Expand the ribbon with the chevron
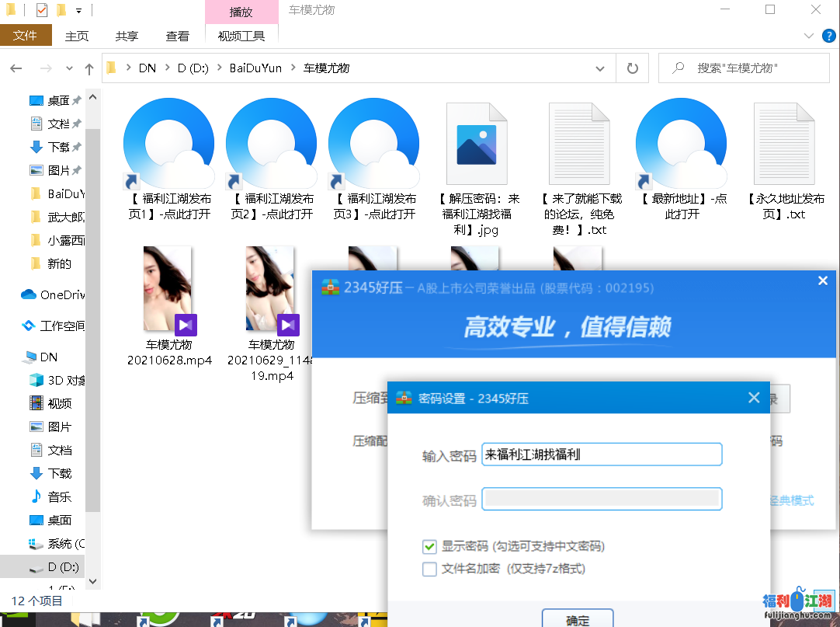Viewport: 840px width, 627px height. click(809, 36)
